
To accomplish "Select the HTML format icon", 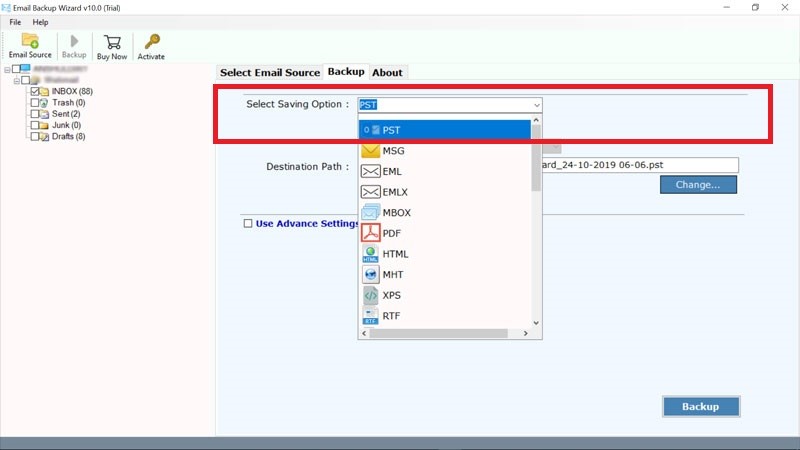I will (x=370, y=254).
